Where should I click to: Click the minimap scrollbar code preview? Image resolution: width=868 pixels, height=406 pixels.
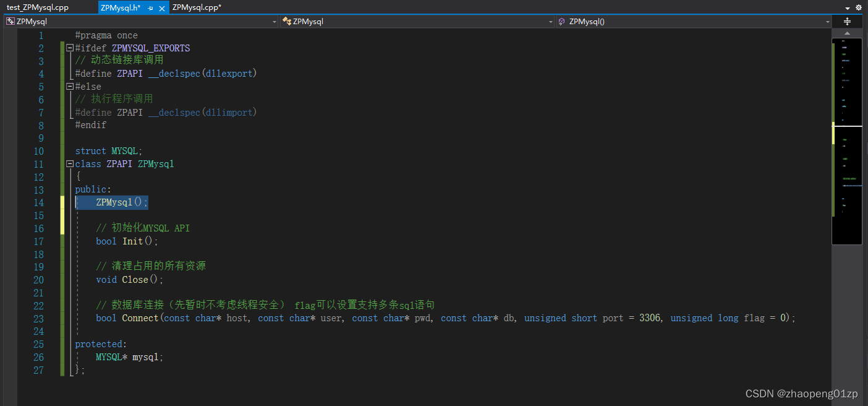pyautogui.click(x=847, y=141)
